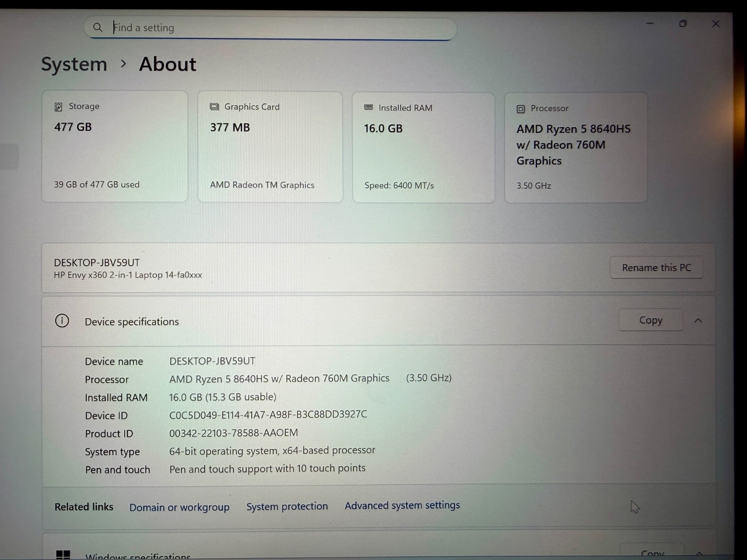
Task: Click the Storage drive icon
Action: point(58,107)
